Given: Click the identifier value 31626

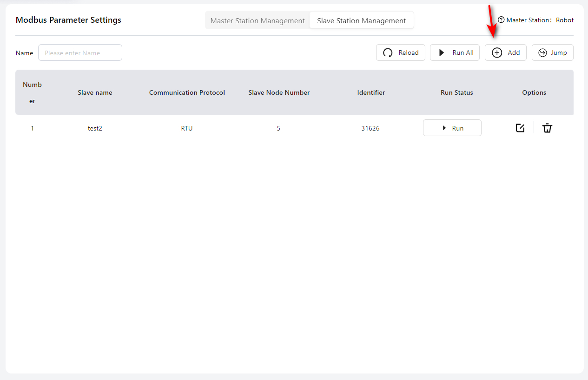Looking at the screenshot, I should click(370, 128).
